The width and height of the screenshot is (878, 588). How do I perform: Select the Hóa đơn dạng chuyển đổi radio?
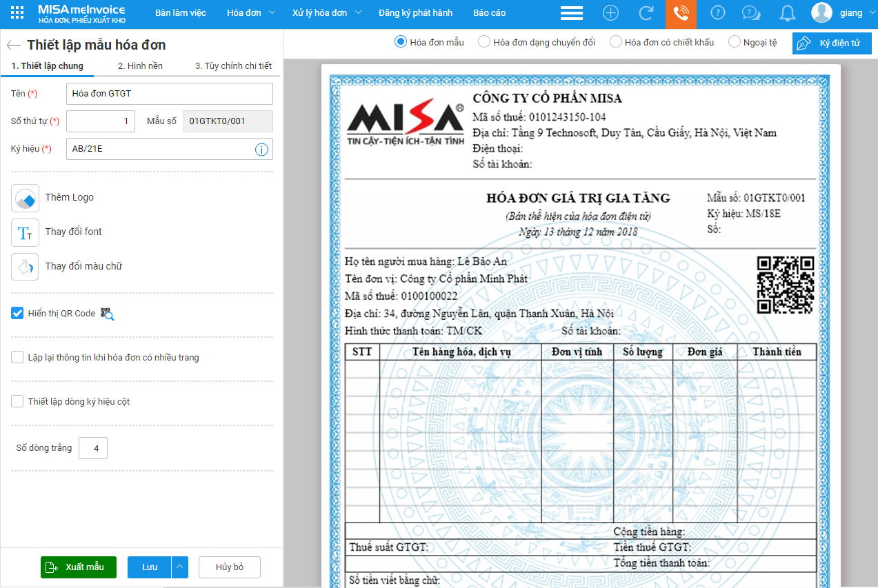[x=484, y=42]
